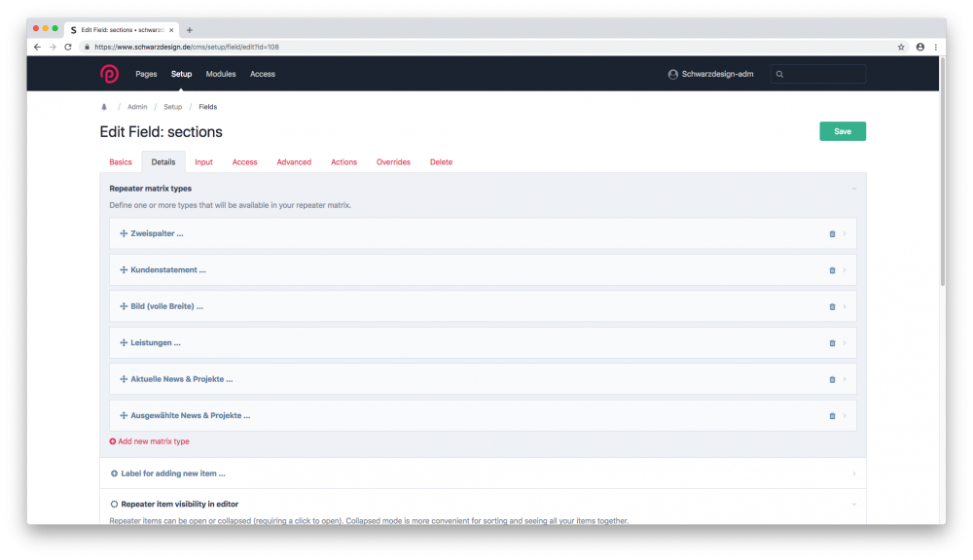Click the trash icon on Ausgewählte News & Projekte
Screen dimensions: 973x560
coord(832,415)
